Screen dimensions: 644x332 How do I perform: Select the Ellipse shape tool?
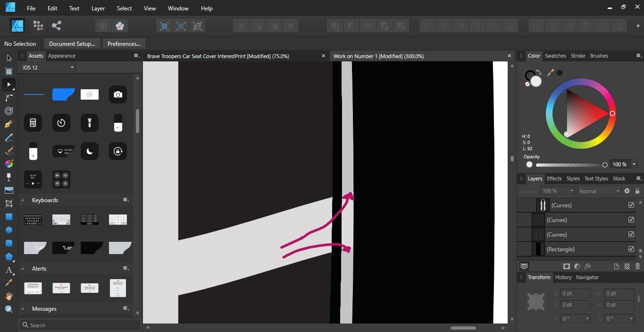pyautogui.click(x=8, y=230)
